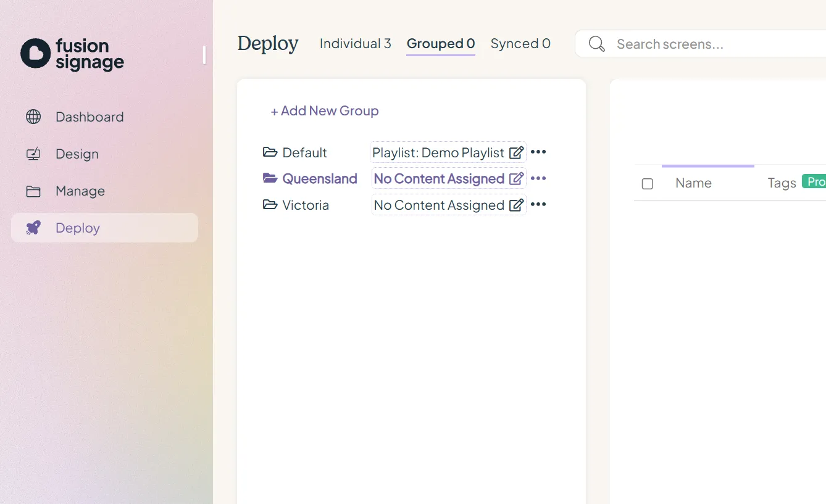Click the Queensland group folder icon
The image size is (826, 504).
click(270, 178)
